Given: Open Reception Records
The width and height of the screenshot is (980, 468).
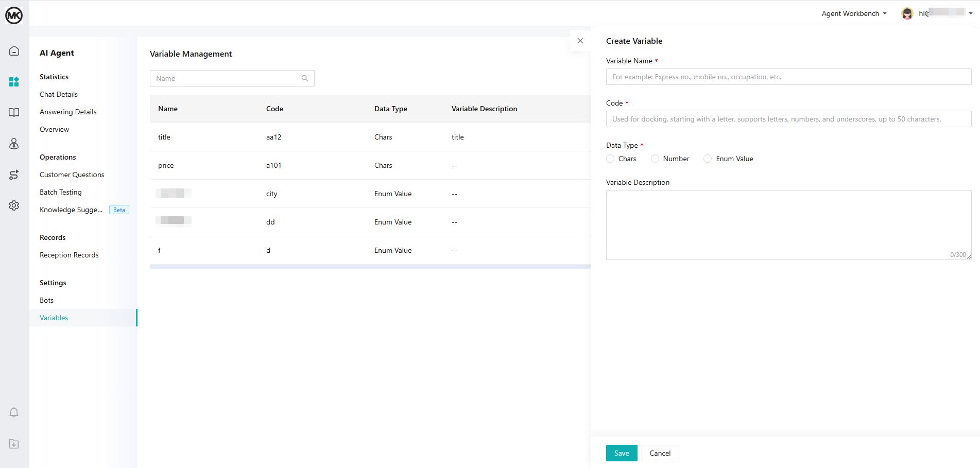Looking at the screenshot, I should coord(69,255).
